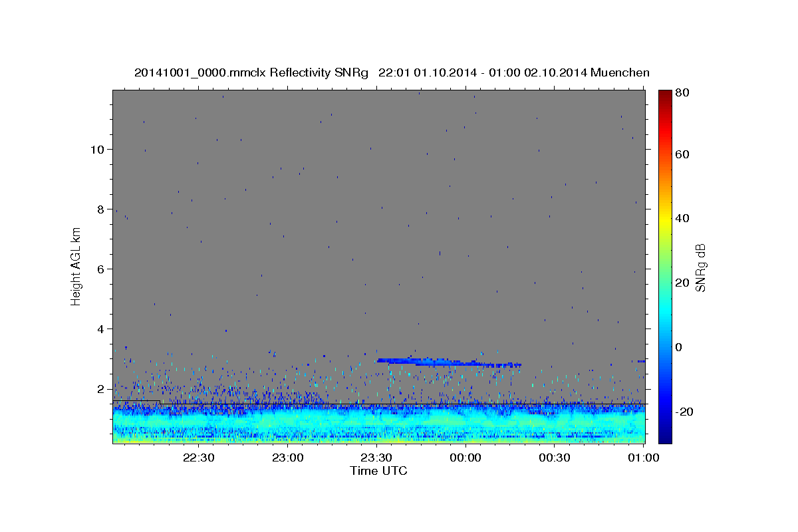Click the height tick label 8
Image resolution: width=798 pixels, height=532 pixels.
(100, 209)
